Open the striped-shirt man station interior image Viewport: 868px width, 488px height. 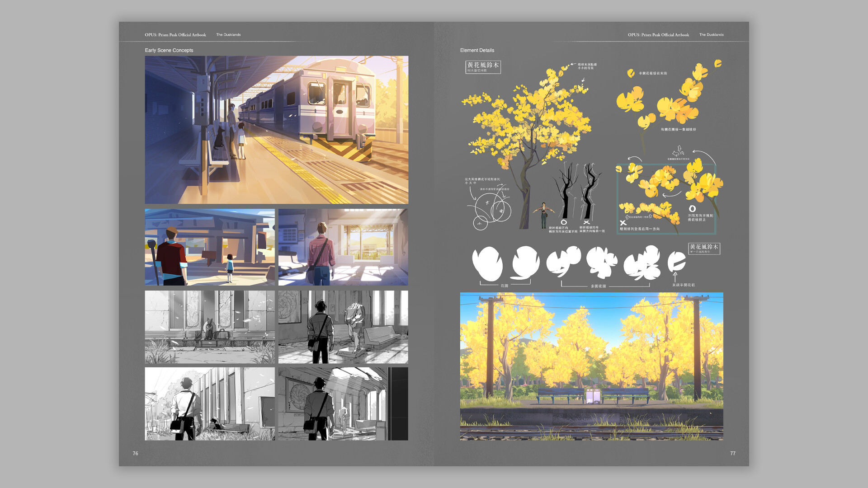tap(343, 247)
